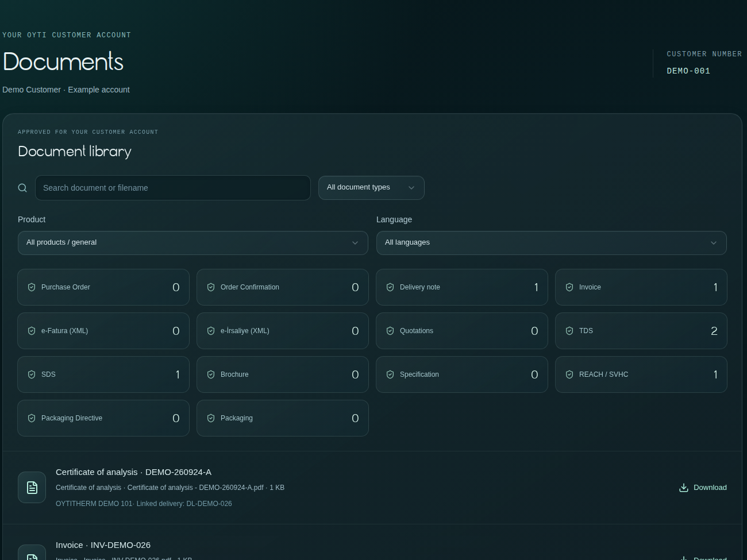Select the SDS category card
This screenshot has height=560, width=747.
coord(103,374)
